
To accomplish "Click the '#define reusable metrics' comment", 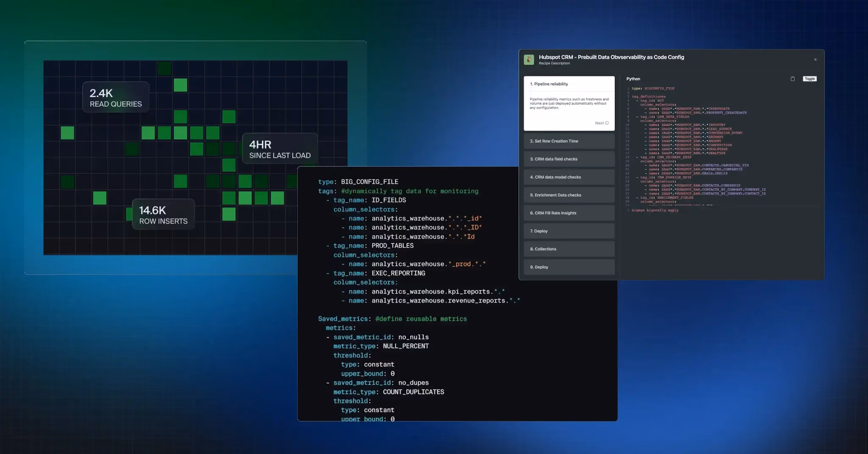I will pos(421,319).
